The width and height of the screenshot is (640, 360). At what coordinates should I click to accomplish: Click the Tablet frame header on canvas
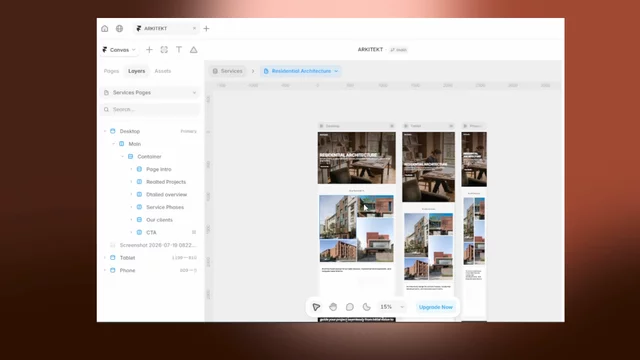tap(428, 126)
